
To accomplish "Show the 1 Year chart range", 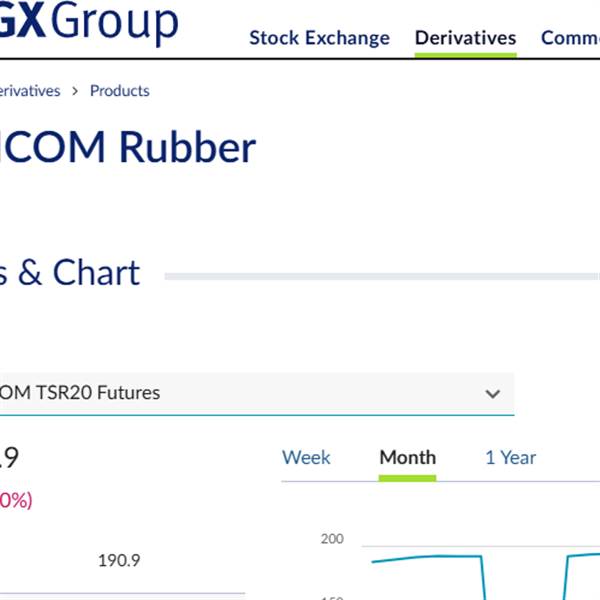I will tap(510, 458).
